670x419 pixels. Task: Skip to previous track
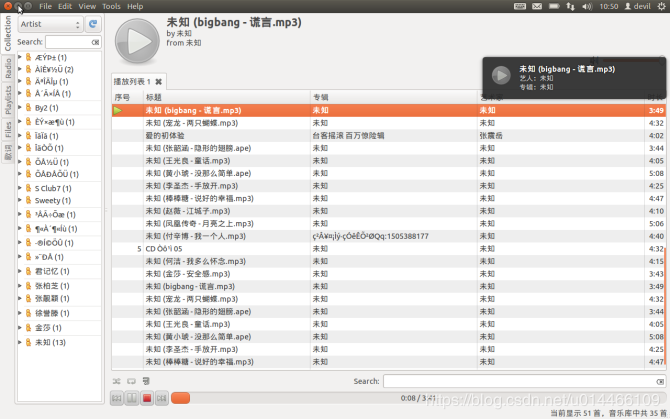tap(117, 398)
